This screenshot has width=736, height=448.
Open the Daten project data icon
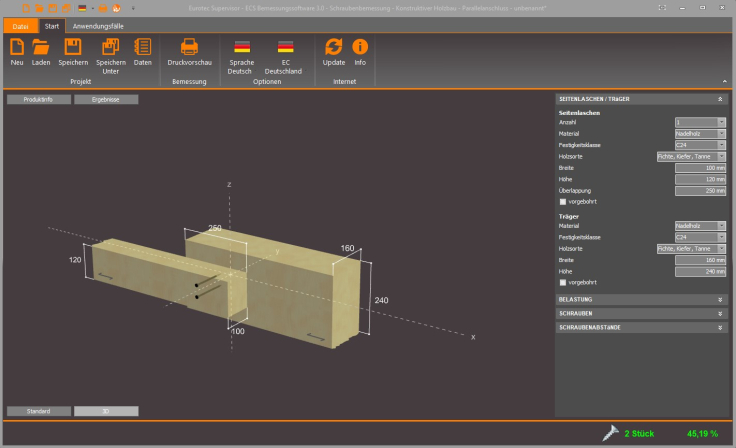143,47
